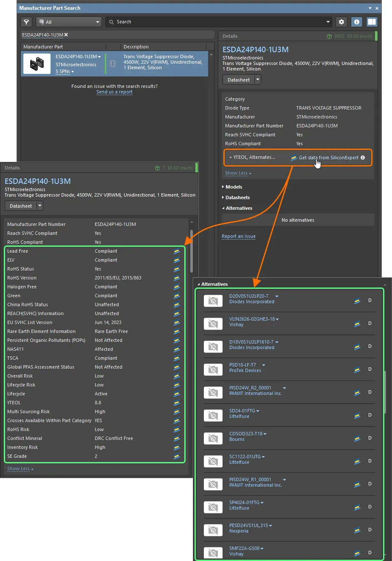Open the D20V0S1U2LP20-7 alternative dropdown
The image size is (392, 561).
coord(277,296)
